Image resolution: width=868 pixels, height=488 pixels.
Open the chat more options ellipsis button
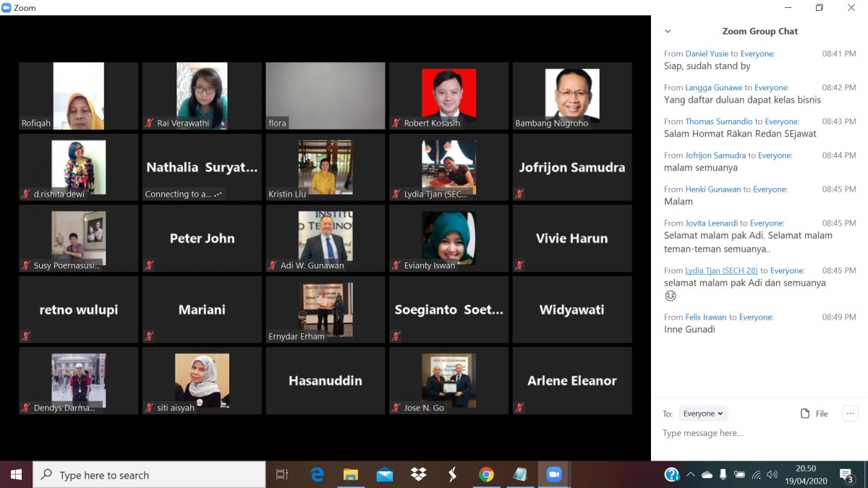[850, 414]
